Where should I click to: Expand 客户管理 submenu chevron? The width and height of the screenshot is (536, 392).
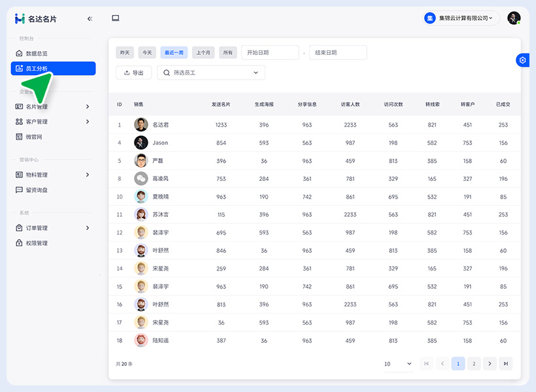pos(88,122)
